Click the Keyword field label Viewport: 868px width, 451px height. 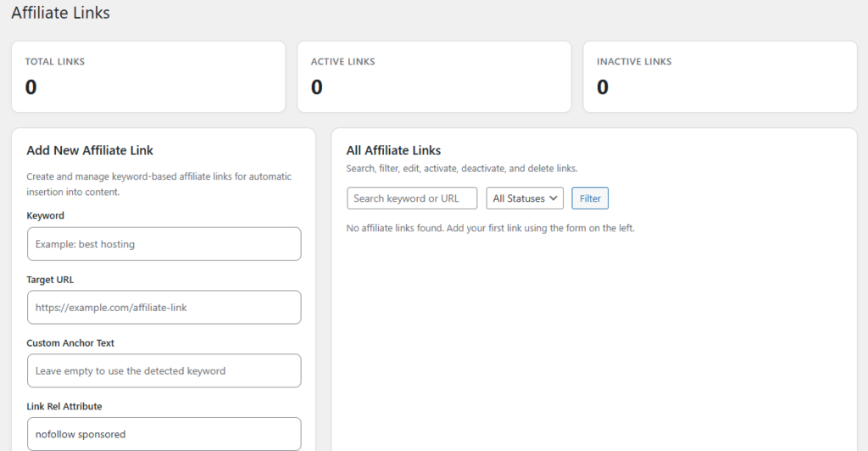pyautogui.click(x=46, y=216)
